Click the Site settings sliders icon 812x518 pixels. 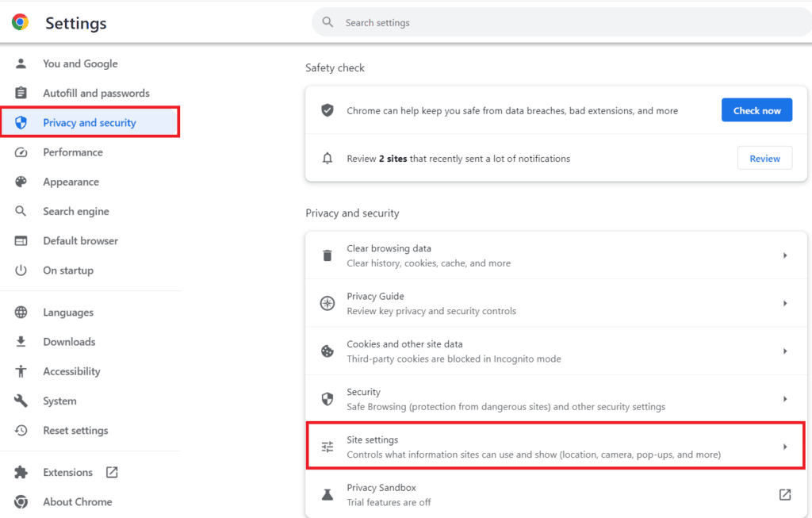327,447
